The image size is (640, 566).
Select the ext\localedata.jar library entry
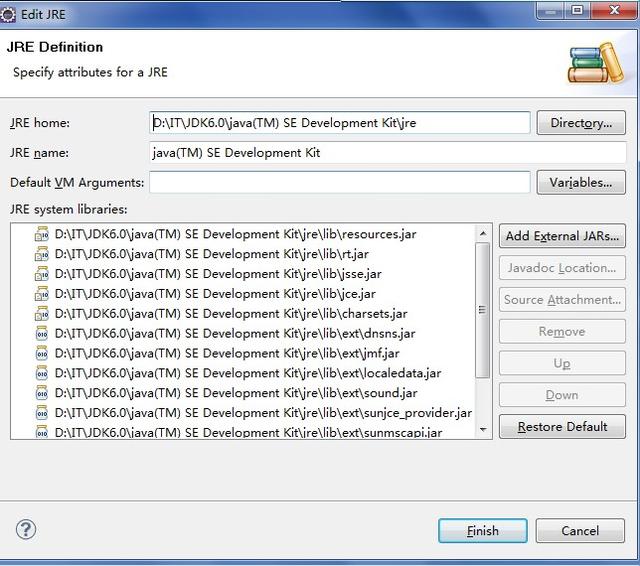248,373
